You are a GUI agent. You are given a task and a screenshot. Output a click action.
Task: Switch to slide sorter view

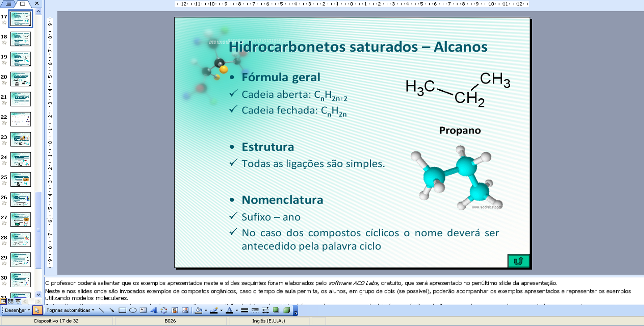point(10,301)
